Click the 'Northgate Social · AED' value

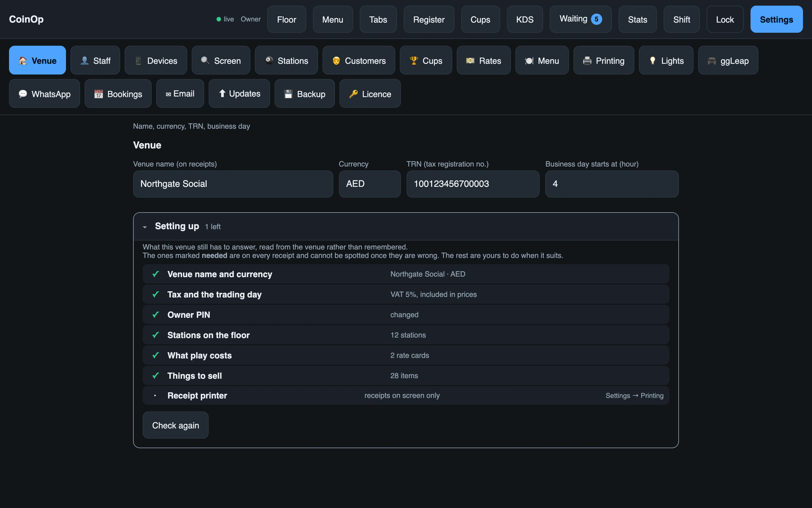coord(428,274)
